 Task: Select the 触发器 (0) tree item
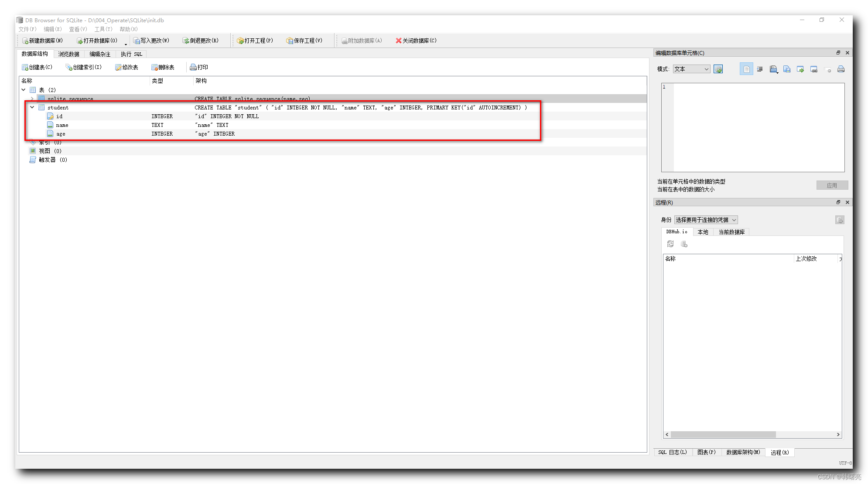tap(48, 160)
